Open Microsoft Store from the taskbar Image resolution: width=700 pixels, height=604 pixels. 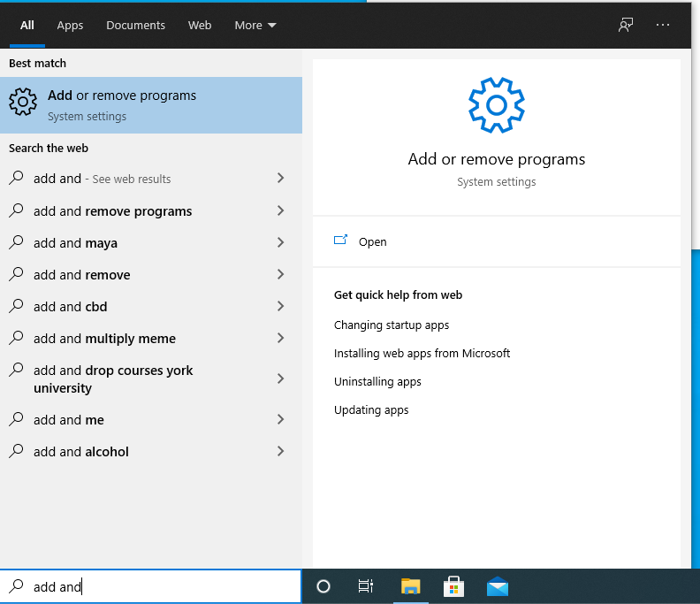point(453,586)
